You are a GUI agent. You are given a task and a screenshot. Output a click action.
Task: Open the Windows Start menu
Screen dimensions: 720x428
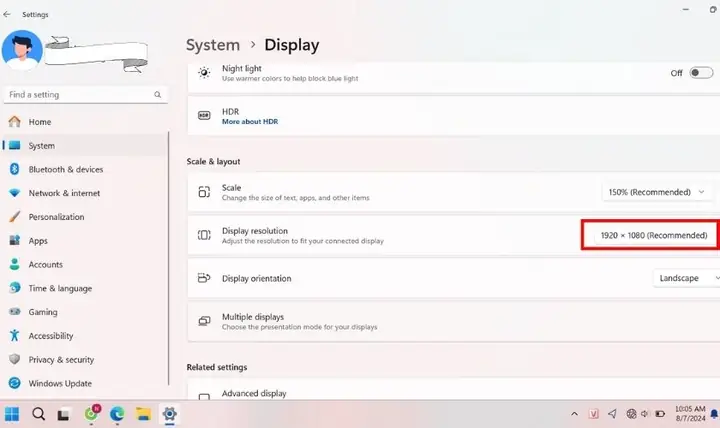pos(12,414)
